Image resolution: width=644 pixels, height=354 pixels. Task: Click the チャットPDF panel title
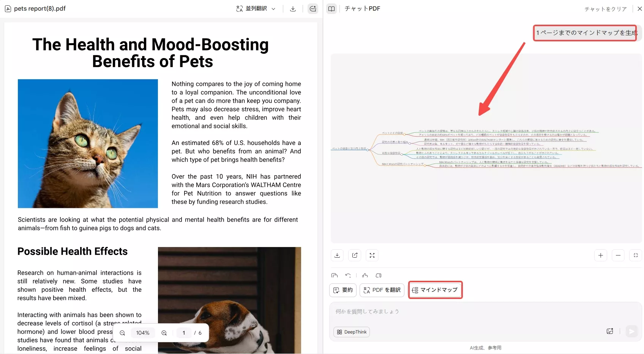(362, 8)
